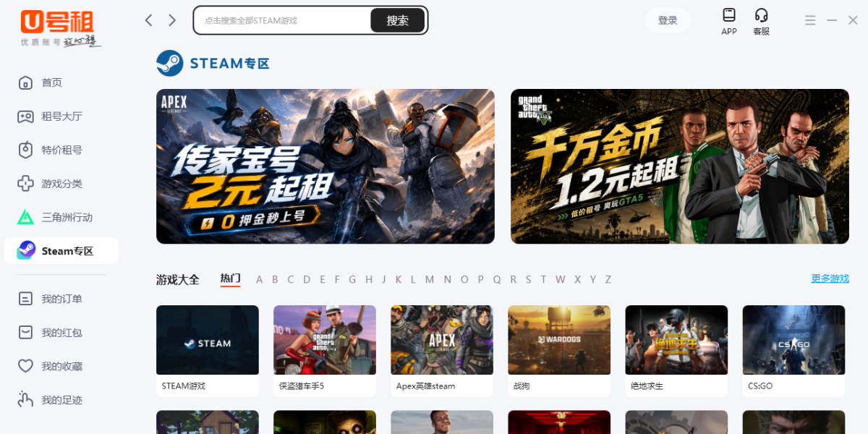Screen dimensions: 868x434
Task: Open customer service headset icon
Action: click(761, 15)
